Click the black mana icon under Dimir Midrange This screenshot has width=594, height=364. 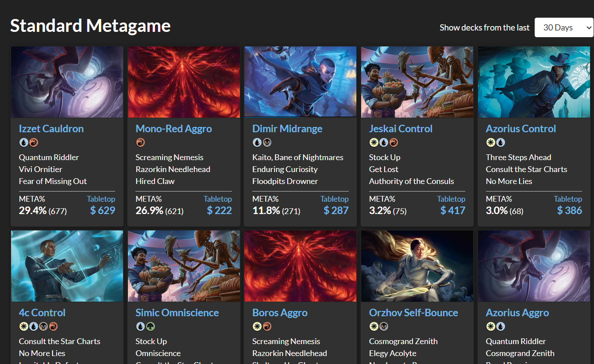point(267,142)
